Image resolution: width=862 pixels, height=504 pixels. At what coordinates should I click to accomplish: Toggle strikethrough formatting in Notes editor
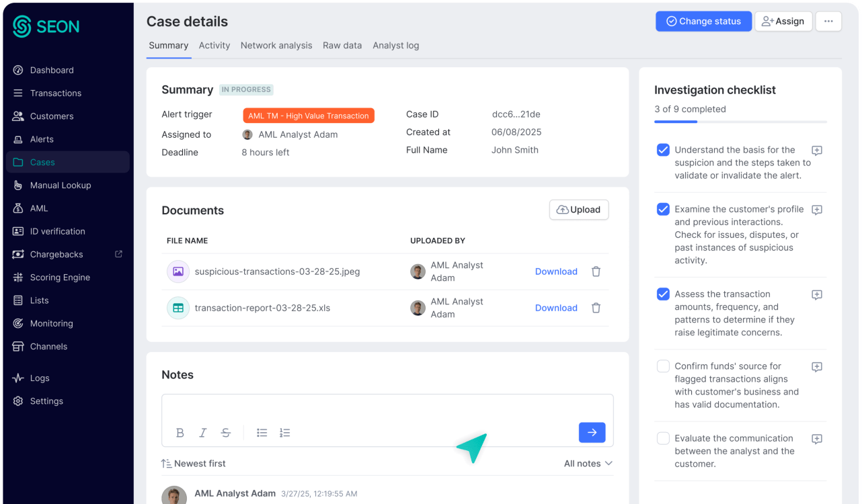[226, 433]
